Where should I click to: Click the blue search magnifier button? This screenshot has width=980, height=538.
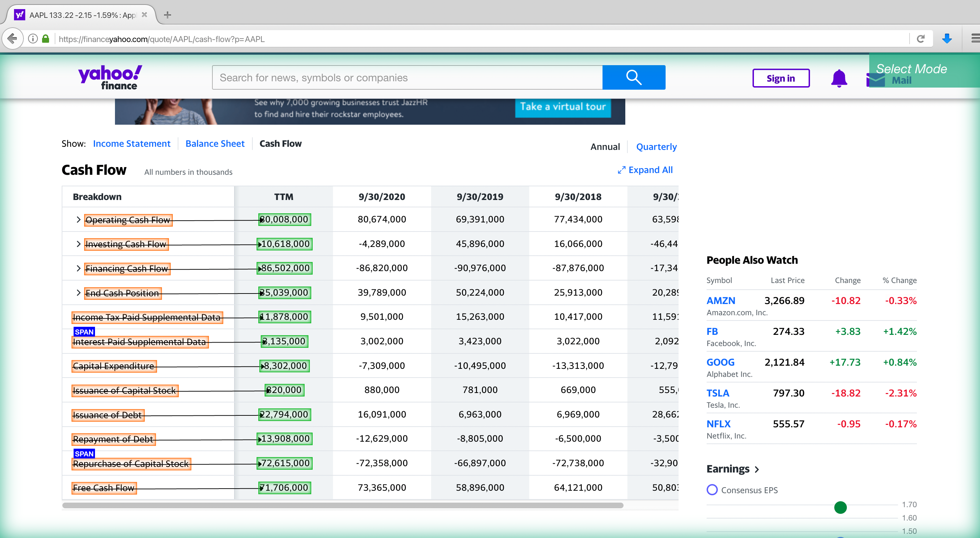634,77
